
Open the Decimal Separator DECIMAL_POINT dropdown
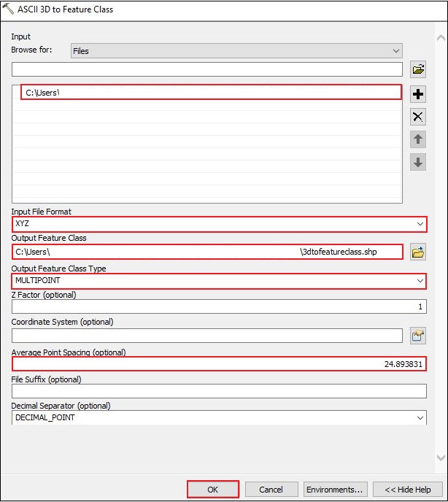[x=220, y=417]
